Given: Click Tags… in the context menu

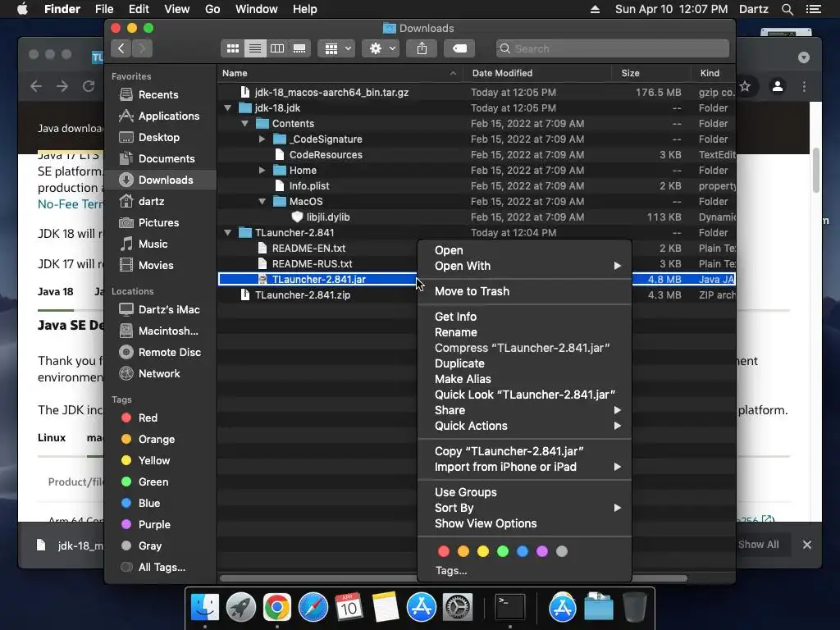Looking at the screenshot, I should point(451,571).
